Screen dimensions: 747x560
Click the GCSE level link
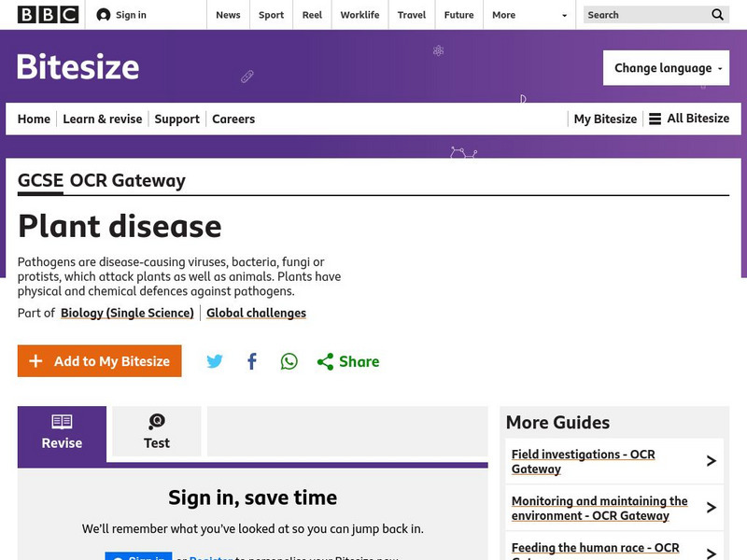40,180
